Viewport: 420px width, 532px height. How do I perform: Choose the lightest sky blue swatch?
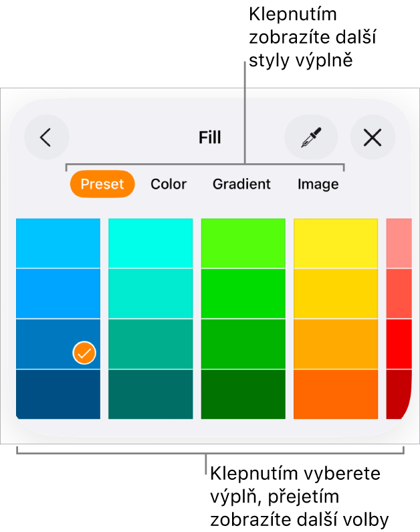click(x=58, y=243)
